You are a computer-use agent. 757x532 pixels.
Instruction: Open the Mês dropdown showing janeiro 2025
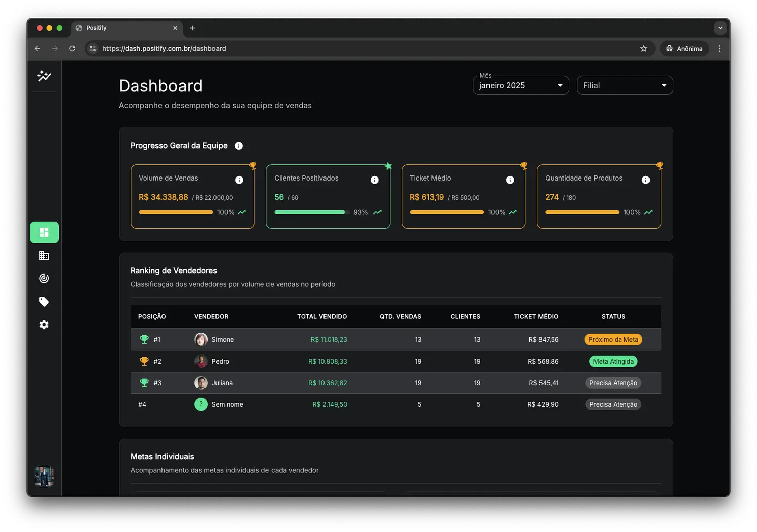pos(520,86)
